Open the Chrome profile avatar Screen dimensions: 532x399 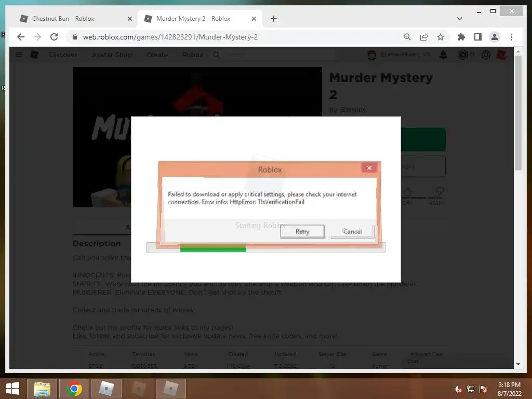coord(495,37)
